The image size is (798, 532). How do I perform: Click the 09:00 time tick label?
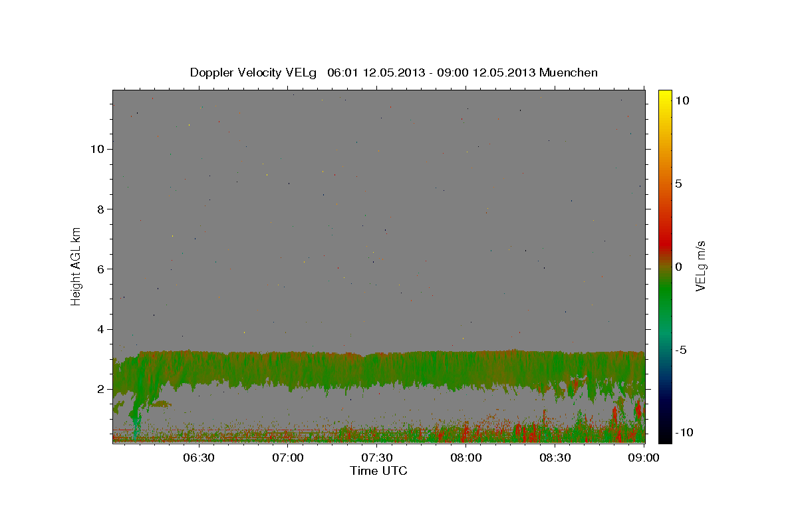(x=644, y=458)
